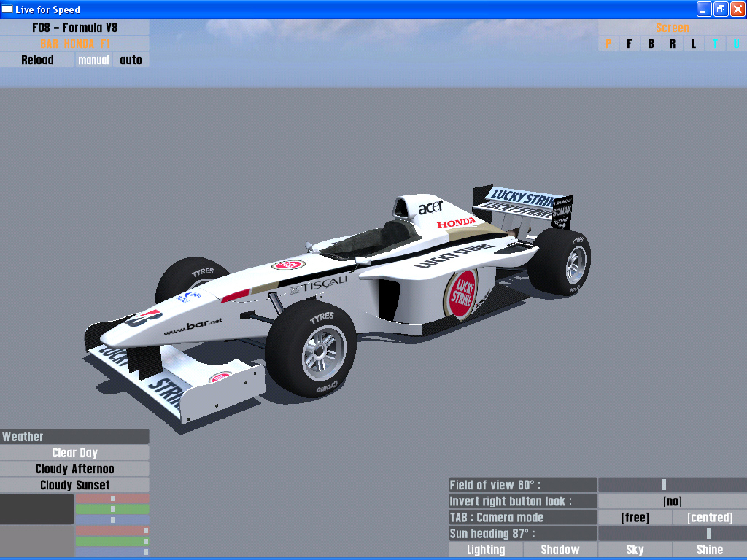
Task: Switch reload mode to auto
Action: pos(131,60)
